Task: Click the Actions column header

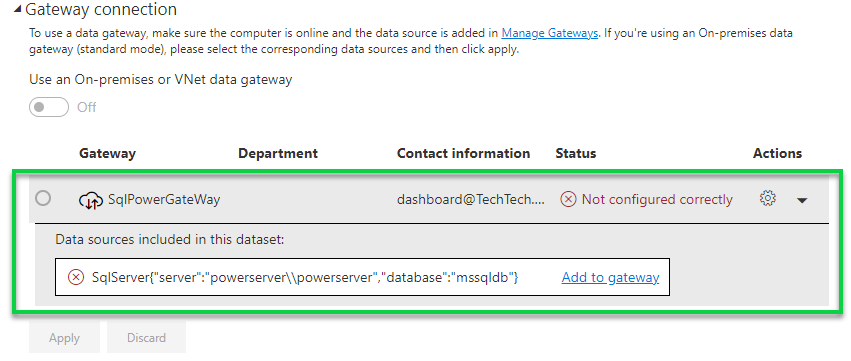Action: pos(777,154)
